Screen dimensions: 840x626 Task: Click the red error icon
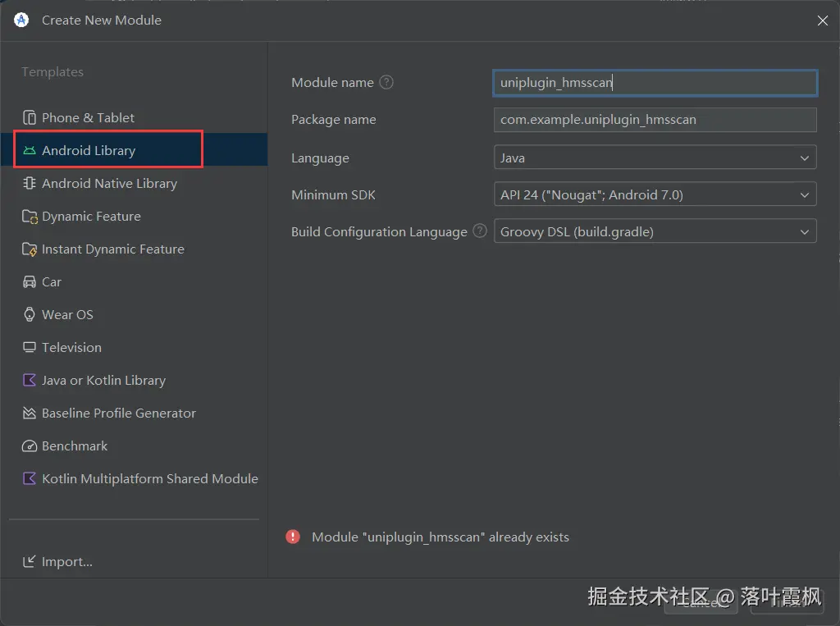pyautogui.click(x=293, y=537)
